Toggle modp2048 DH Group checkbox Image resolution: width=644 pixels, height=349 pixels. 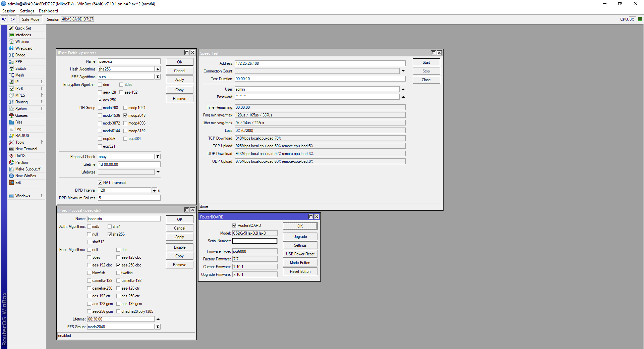pyautogui.click(x=125, y=115)
